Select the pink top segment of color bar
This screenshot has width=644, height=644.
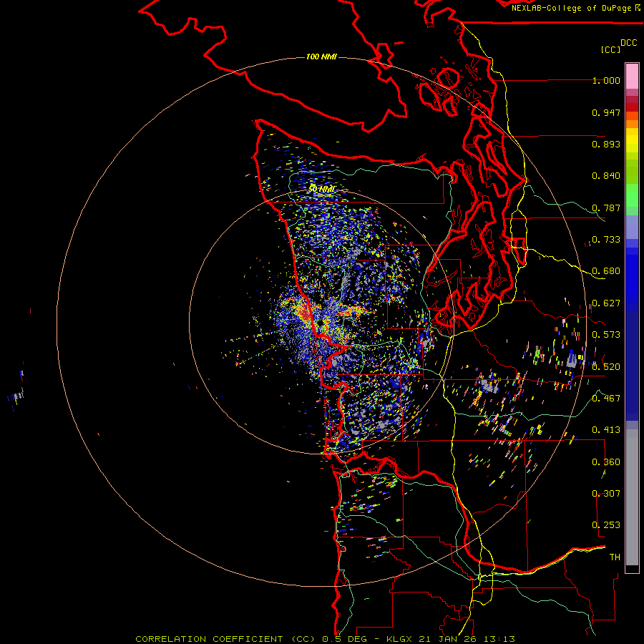coord(632,76)
